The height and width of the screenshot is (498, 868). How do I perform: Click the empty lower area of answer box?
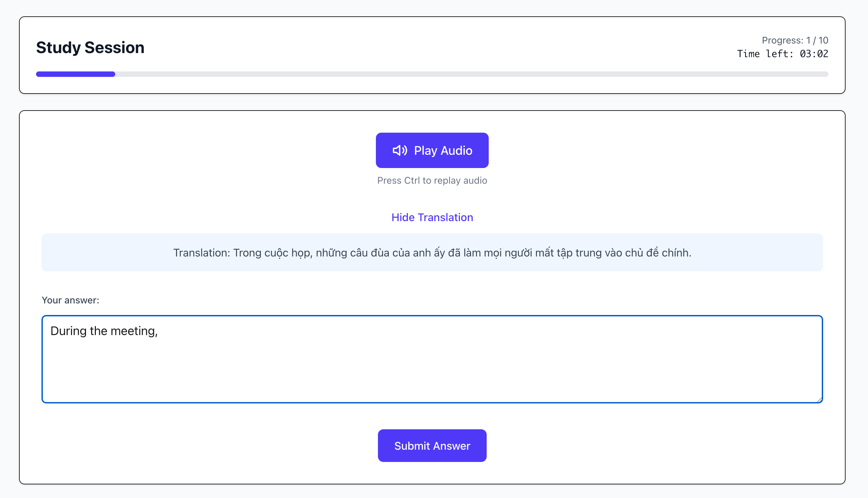click(x=432, y=380)
